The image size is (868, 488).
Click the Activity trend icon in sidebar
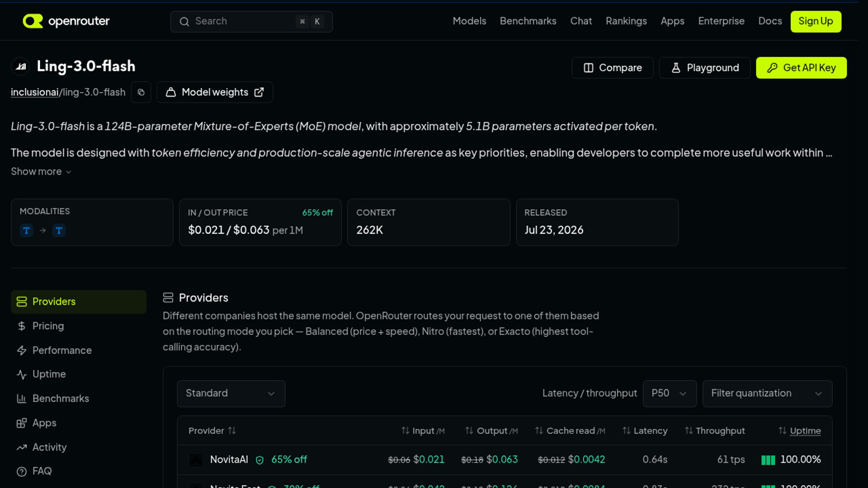[22, 447]
